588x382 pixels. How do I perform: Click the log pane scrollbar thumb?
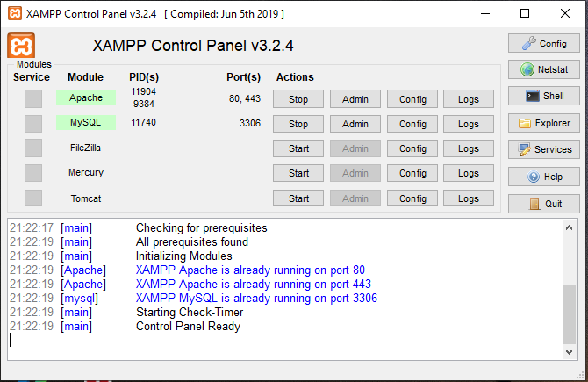[569, 314]
